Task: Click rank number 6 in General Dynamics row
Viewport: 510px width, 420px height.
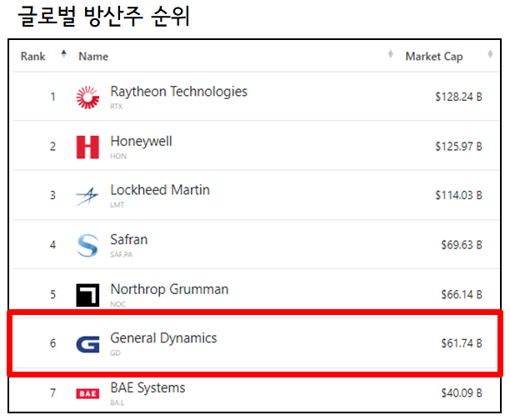Action: point(52,343)
